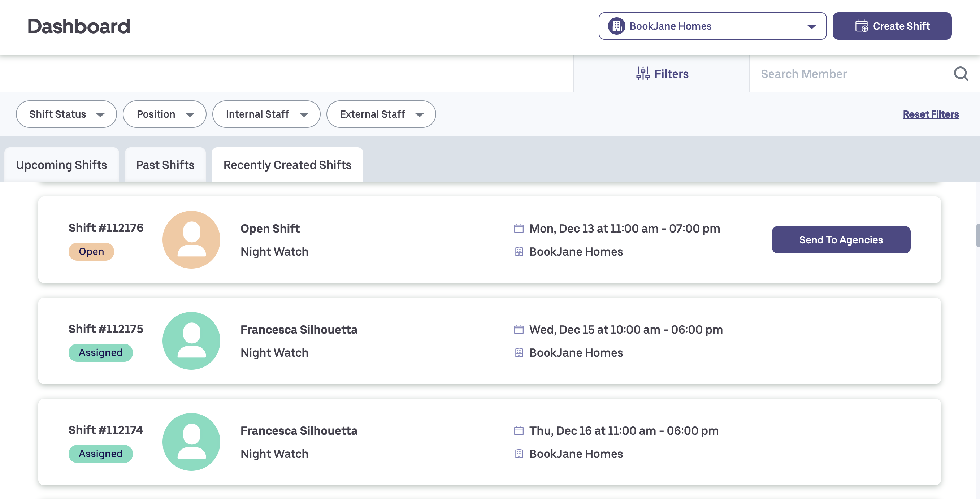Click the building icon on Shift #112174
The height and width of the screenshot is (499, 980).
pos(519,454)
